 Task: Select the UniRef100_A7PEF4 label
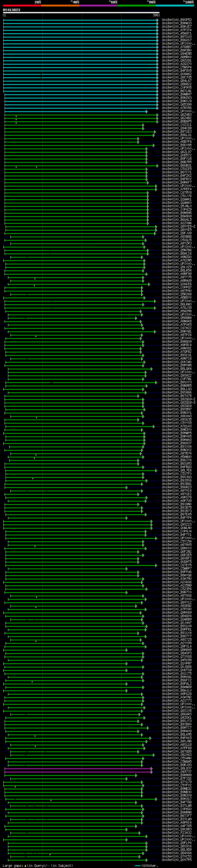point(177,189)
